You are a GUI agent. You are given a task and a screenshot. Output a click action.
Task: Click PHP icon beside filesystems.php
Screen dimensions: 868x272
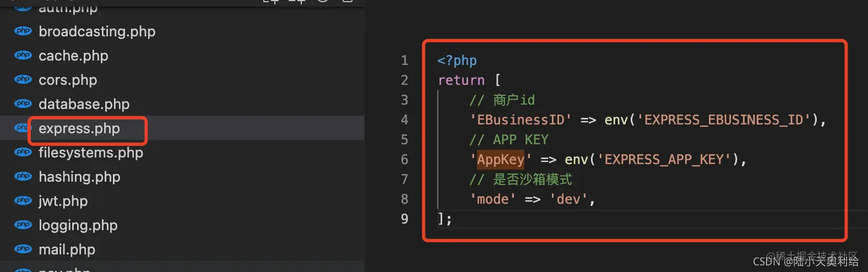(x=23, y=153)
